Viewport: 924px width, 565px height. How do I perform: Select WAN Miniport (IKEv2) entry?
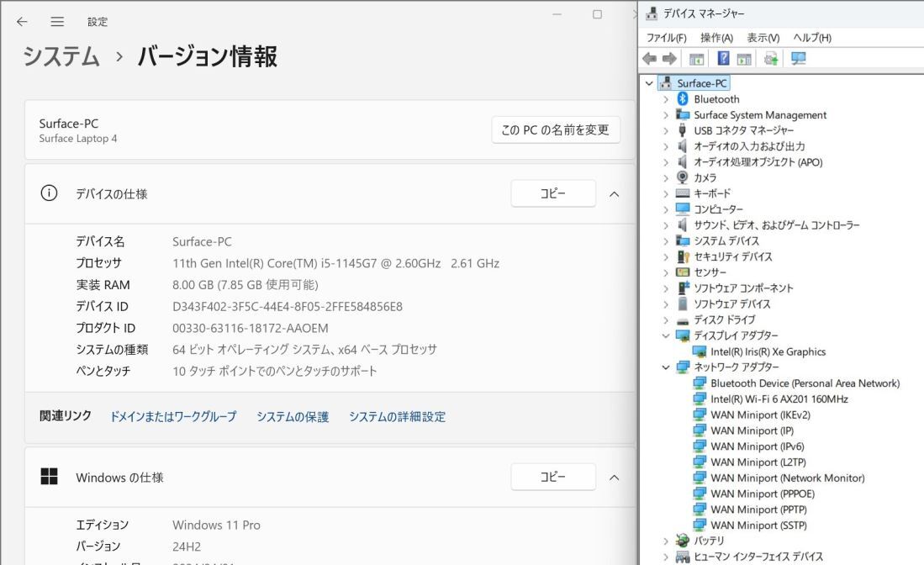click(760, 415)
